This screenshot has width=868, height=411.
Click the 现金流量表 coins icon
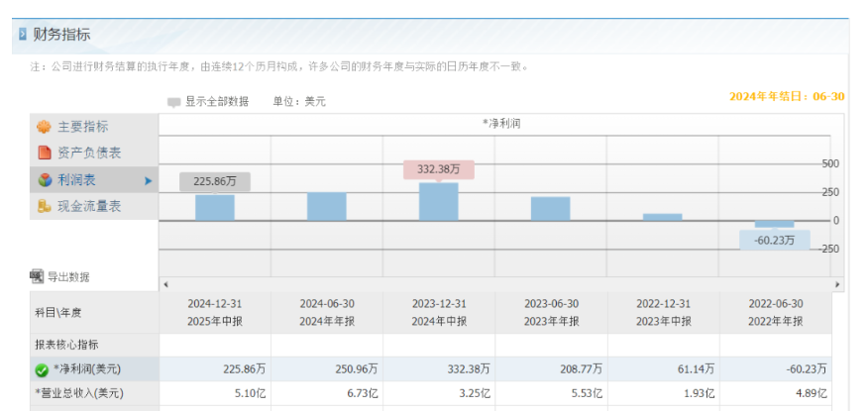44,206
